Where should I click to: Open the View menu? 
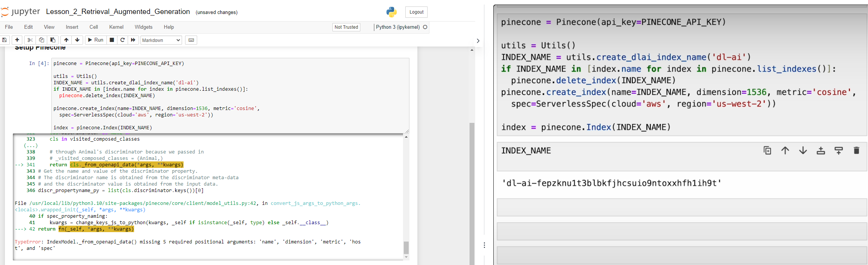click(49, 27)
